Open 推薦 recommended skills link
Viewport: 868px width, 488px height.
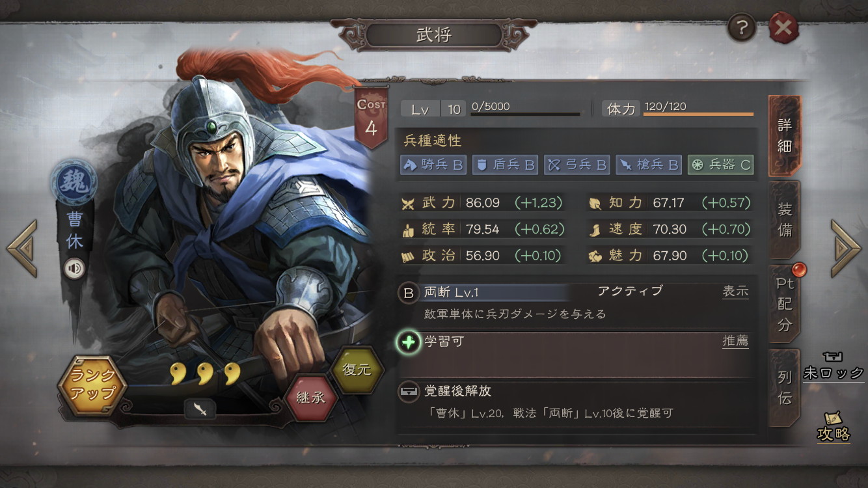[x=735, y=341]
